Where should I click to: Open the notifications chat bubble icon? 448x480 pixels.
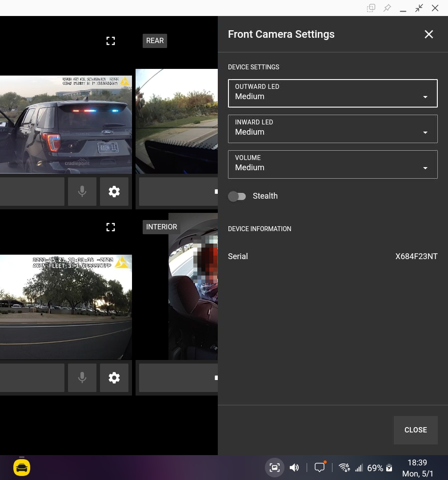pos(320,468)
